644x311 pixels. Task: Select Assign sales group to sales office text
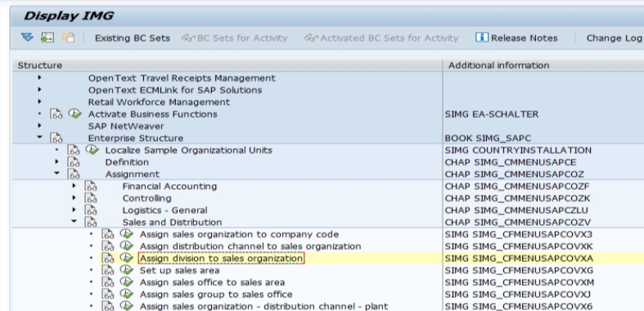[216, 294]
